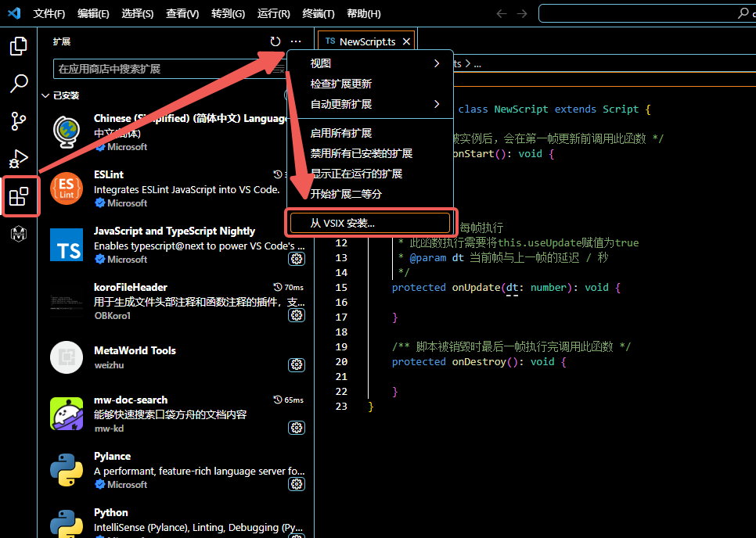Expand the 视图 submenu
756x538 pixels.
coord(370,63)
